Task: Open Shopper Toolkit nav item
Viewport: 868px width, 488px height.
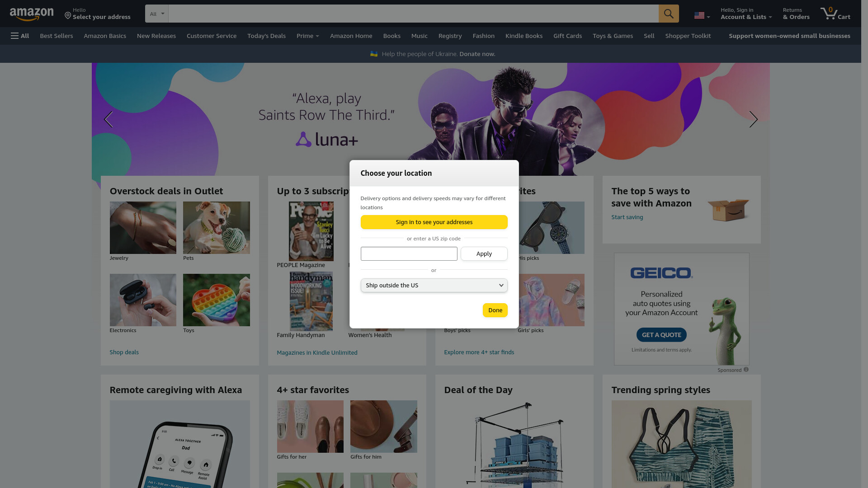Action: click(688, 36)
